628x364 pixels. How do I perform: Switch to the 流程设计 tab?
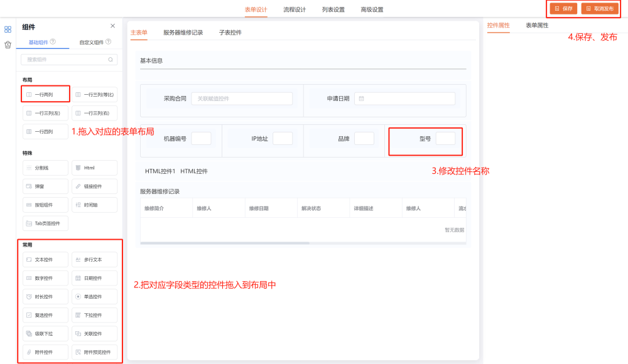[295, 9]
